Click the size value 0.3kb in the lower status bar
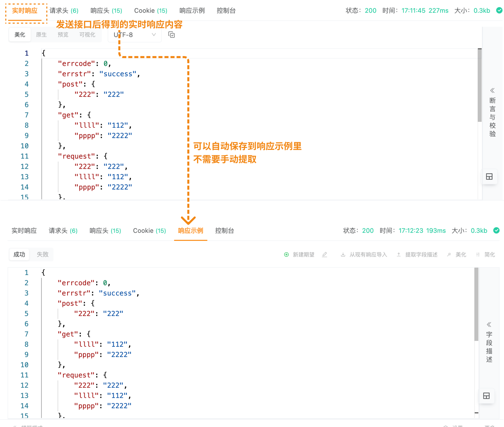 (x=479, y=231)
